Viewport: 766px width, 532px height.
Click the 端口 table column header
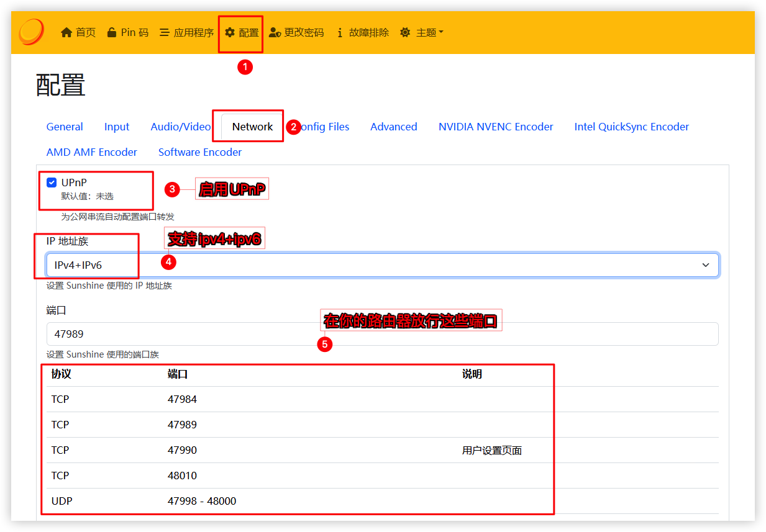tap(178, 374)
